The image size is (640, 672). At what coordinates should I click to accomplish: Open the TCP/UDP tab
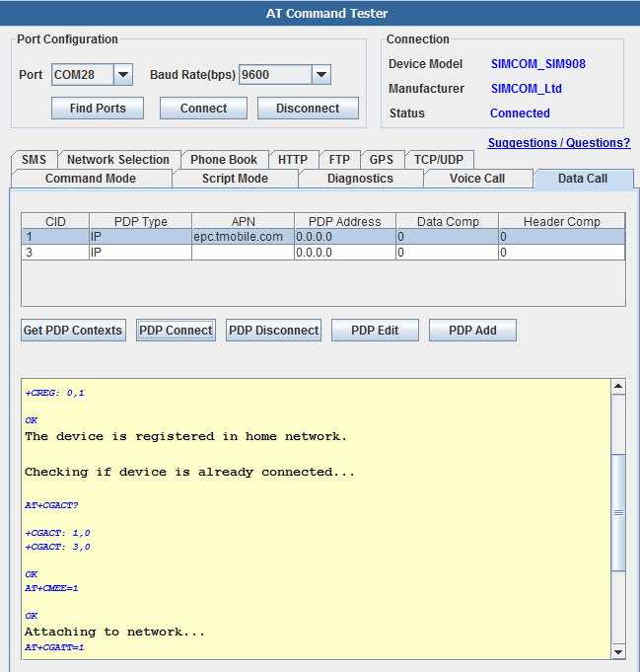(x=439, y=160)
